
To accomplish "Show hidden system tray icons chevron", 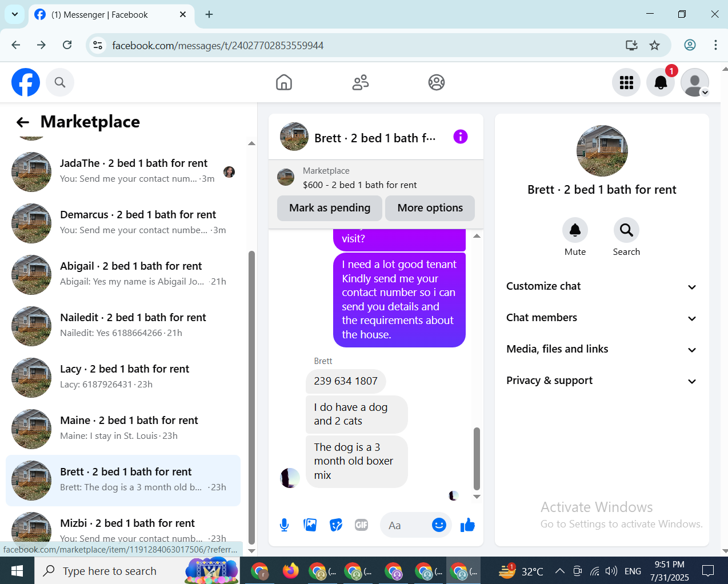I will (x=560, y=571).
